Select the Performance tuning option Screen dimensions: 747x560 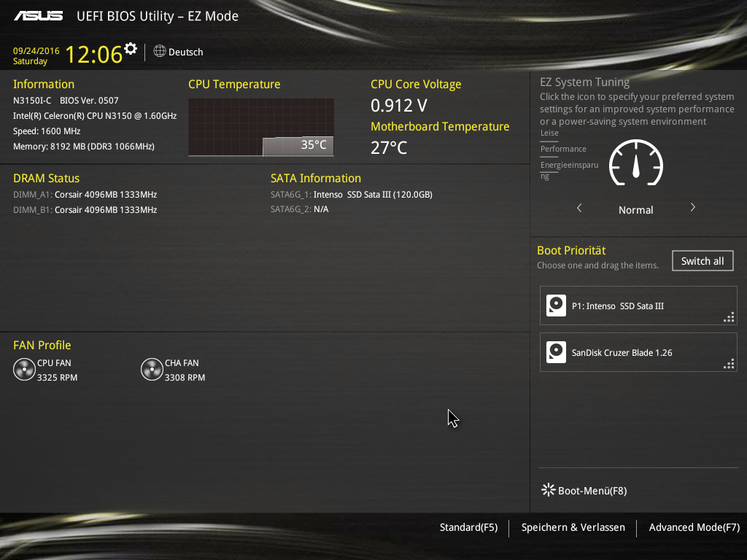[563, 149]
